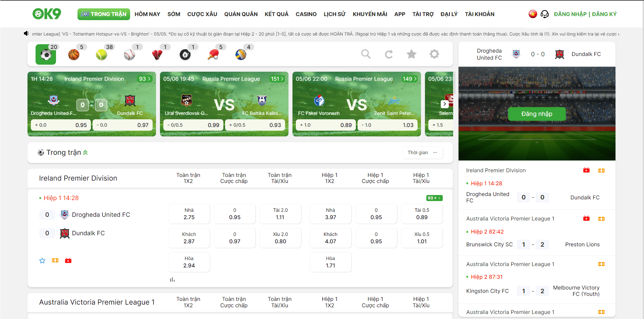Open live tracker icon under Dundalk FC row
The height and width of the screenshot is (319, 644).
point(55,260)
